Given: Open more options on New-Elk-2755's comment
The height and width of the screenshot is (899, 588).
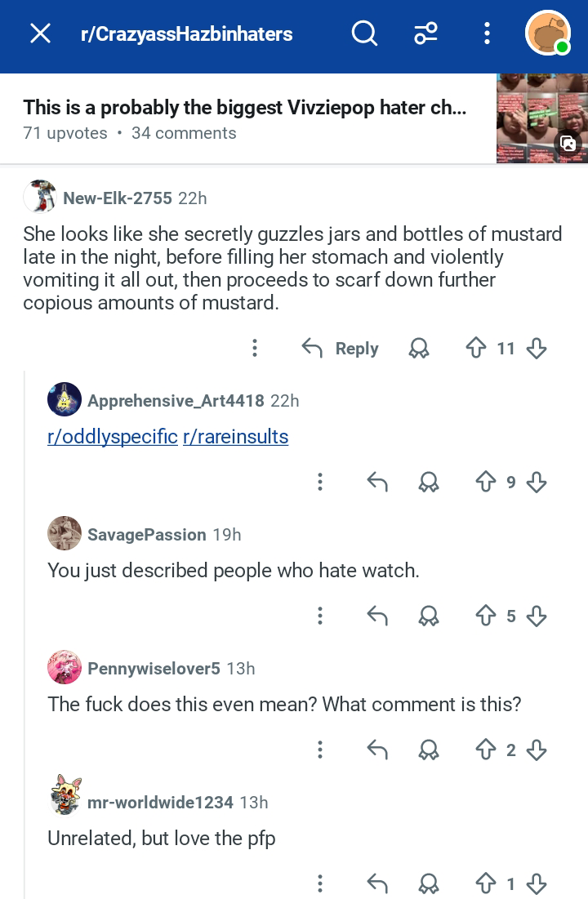Looking at the screenshot, I should (x=255, y=349).
